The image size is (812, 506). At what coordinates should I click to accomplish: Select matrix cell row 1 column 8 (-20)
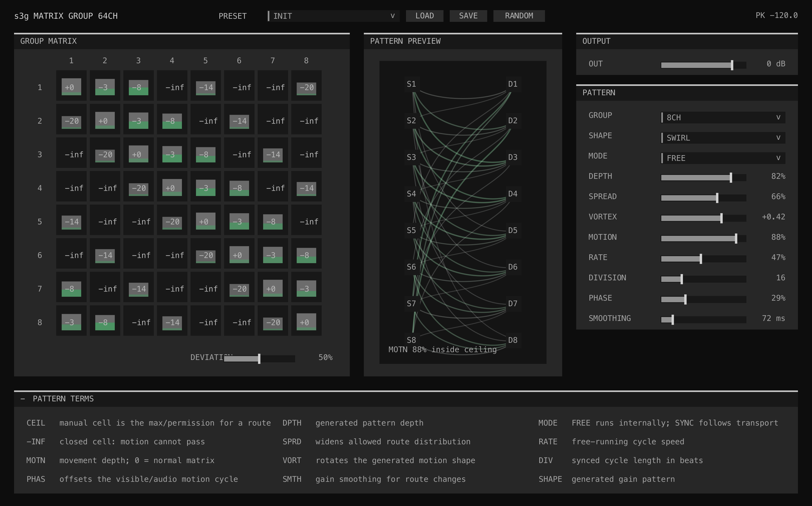click(x=307, y=86)
